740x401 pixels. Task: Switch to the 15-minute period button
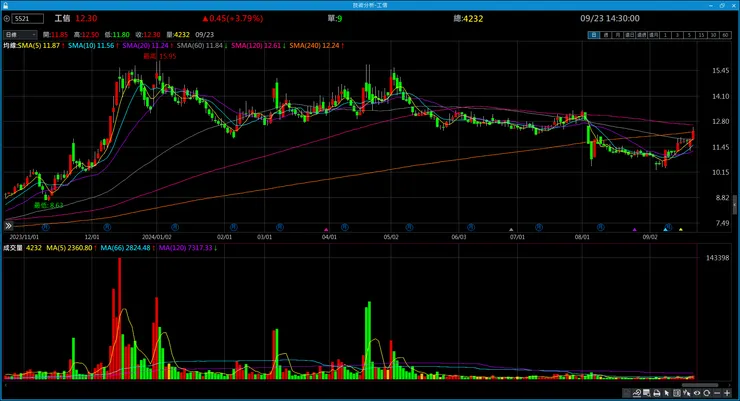[701, 35]
